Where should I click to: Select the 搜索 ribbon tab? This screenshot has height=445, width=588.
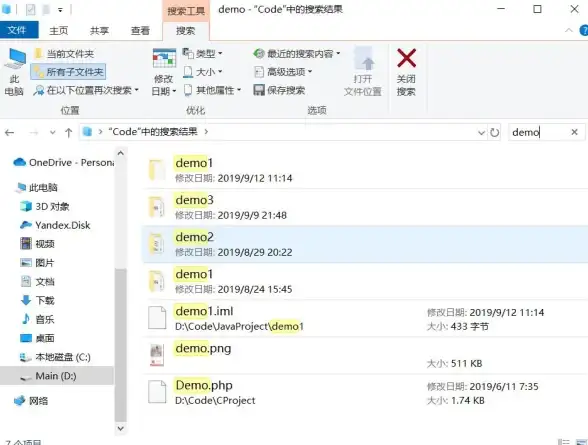click(186, 30)
